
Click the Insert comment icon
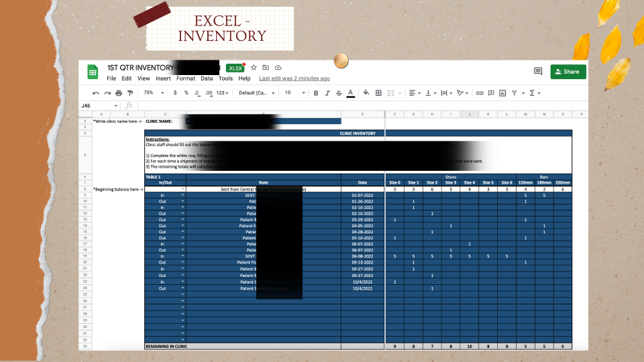click(x=491, y=93)
